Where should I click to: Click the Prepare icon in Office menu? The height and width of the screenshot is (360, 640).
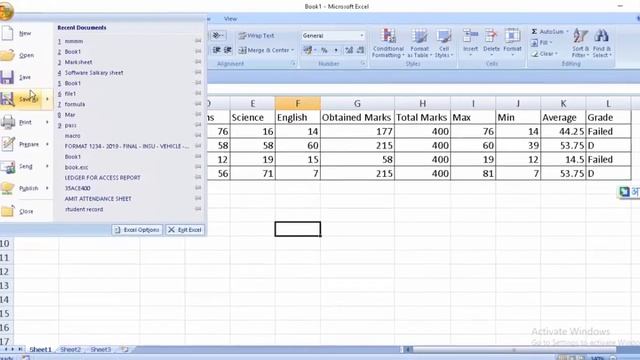point(7,144)
